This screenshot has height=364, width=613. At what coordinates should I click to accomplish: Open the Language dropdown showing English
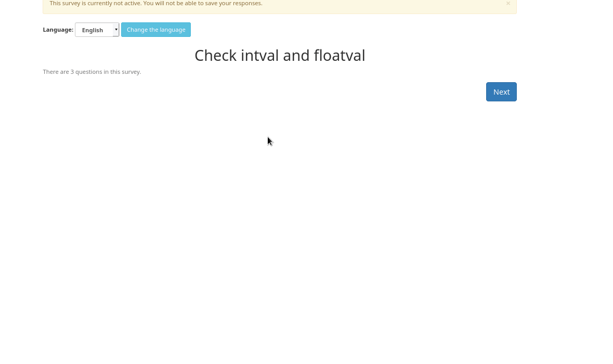tap(97, 30)
